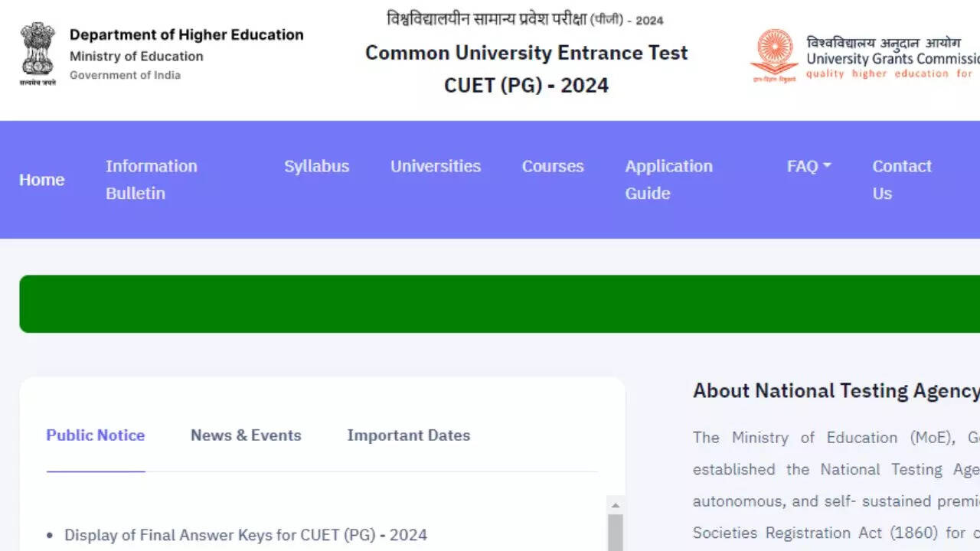
Task: Open Display of Final Answer Keys notice
Action: [245, 535]
